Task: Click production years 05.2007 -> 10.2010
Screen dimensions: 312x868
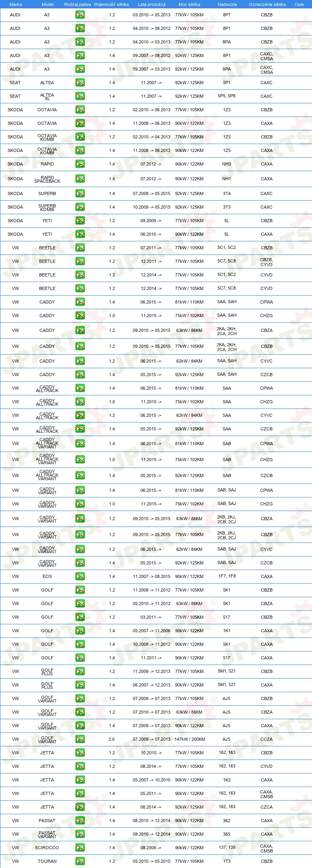Action: click(x=152, y=780)
